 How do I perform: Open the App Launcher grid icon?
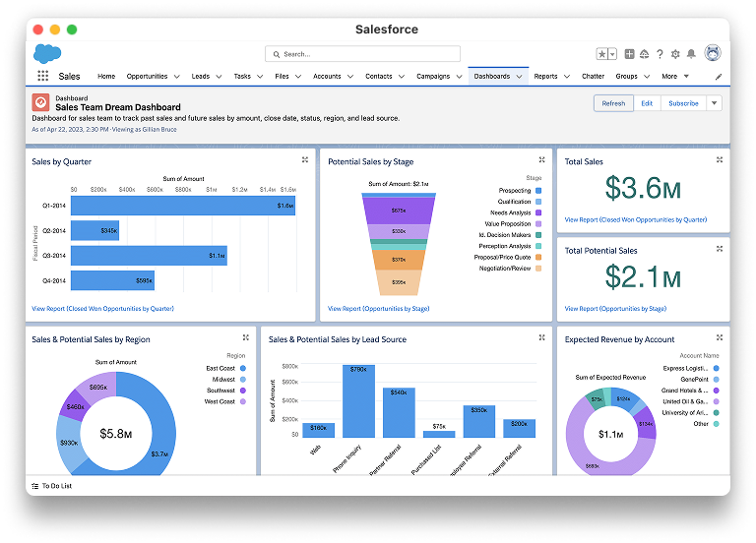[43, 76]
